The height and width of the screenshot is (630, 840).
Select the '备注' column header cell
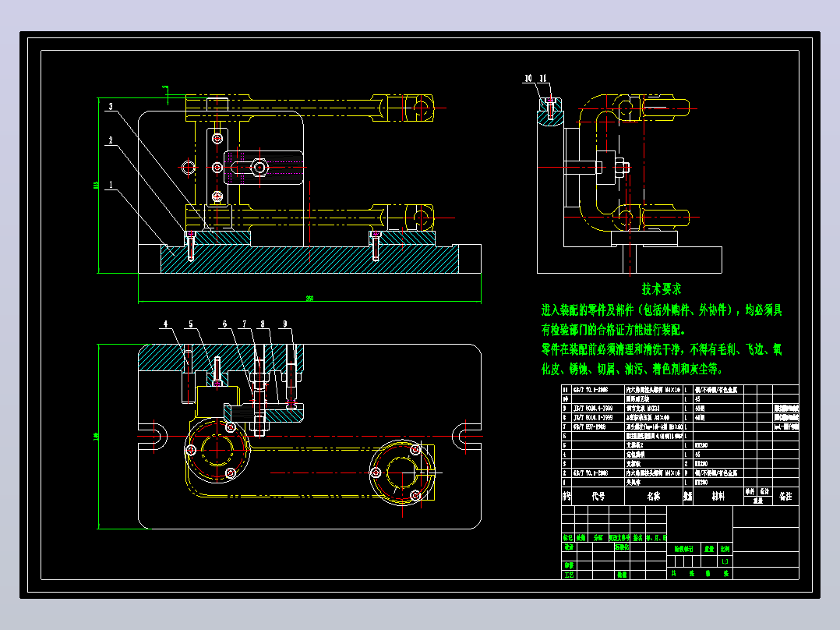785,497
